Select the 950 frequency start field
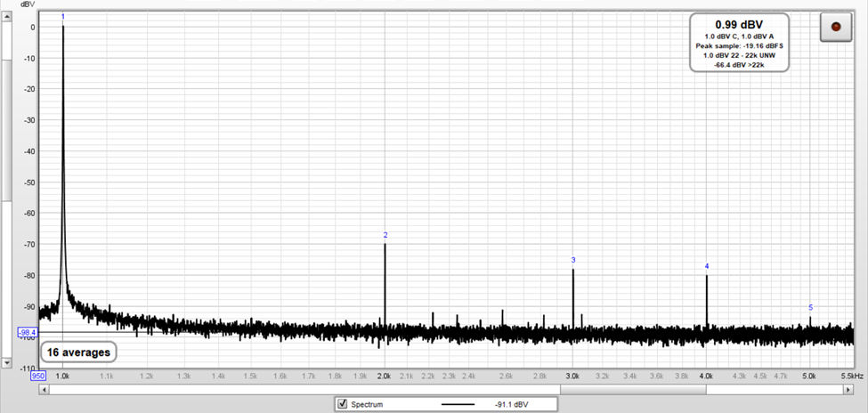 pos(39,377)
